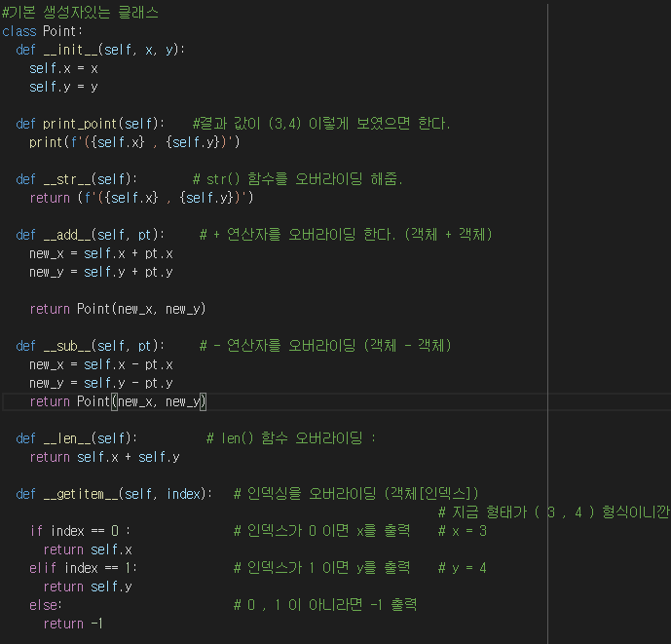Click comment '# + 연산자를 오버라이딩 한다. (객체 + 객체)'
This screenshot has width=671, height=644.
click(x=346, y=235)
